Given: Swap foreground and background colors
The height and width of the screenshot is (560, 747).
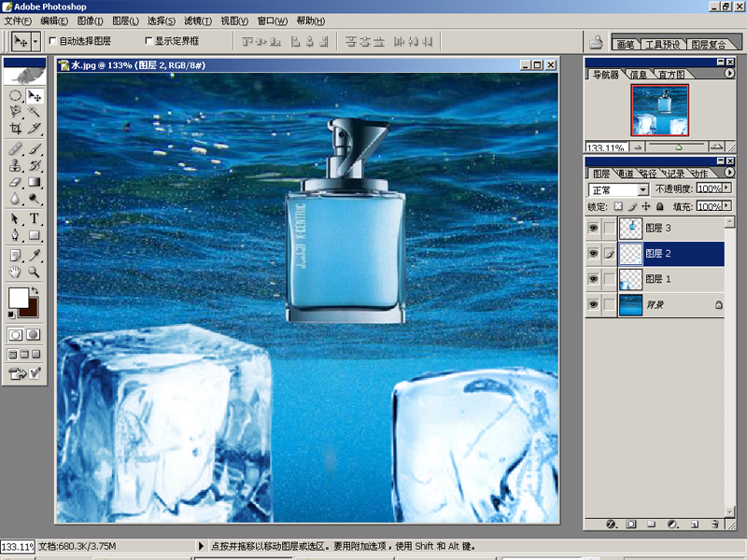Looking at the screenshot, I should pyautogui.click(x=35, y=290).
